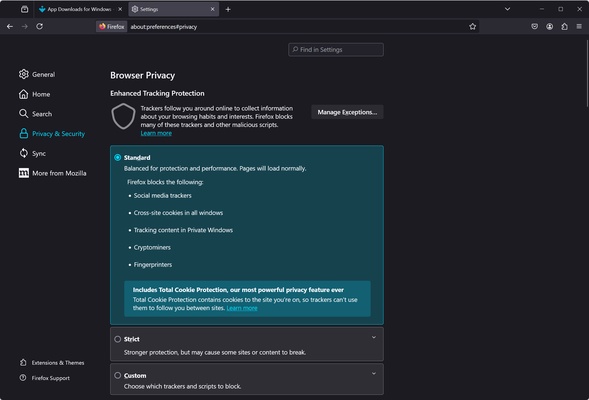Click the General gear icon

[x=24, y=74]
